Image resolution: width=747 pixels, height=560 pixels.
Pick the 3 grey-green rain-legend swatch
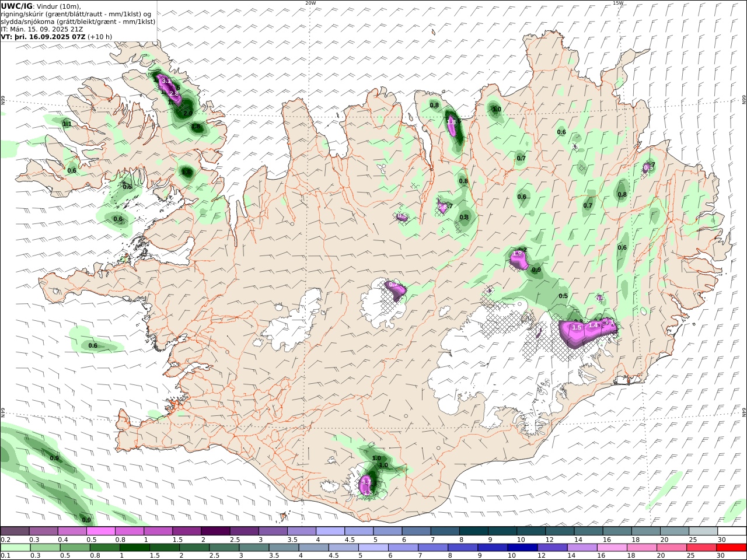254,547
